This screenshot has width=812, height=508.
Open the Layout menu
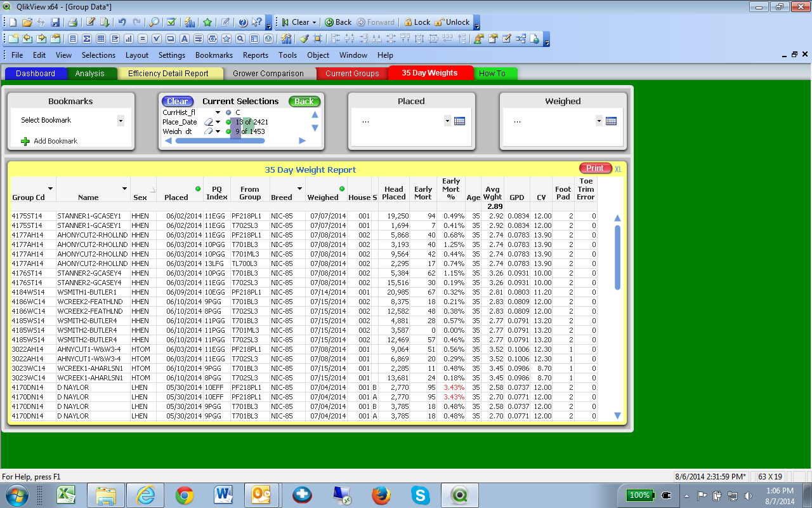[x=137, y=55]
